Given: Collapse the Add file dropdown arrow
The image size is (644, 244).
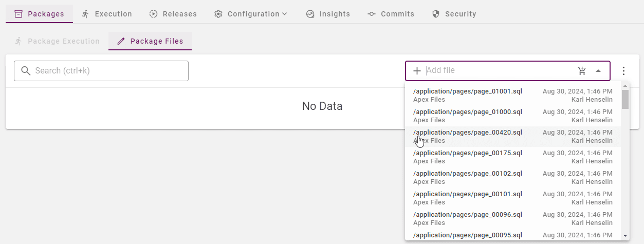Looking at the screenshot, I should coord(598,71).
